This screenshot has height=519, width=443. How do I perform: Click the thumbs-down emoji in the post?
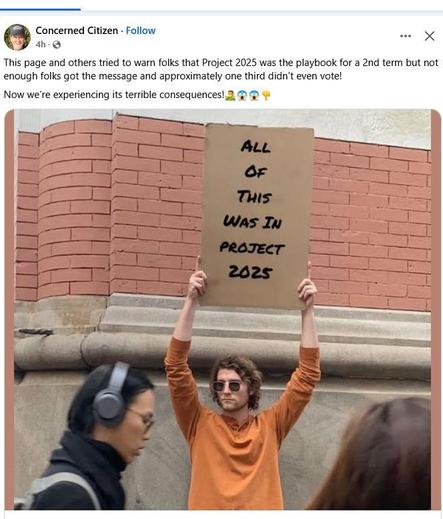tap(266, 96)
